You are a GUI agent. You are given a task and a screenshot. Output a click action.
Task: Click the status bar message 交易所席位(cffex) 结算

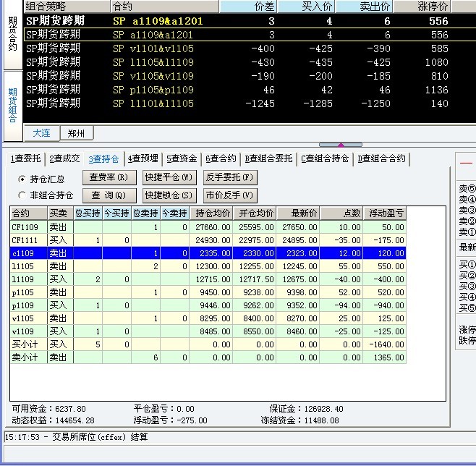(x=100, y=437)
